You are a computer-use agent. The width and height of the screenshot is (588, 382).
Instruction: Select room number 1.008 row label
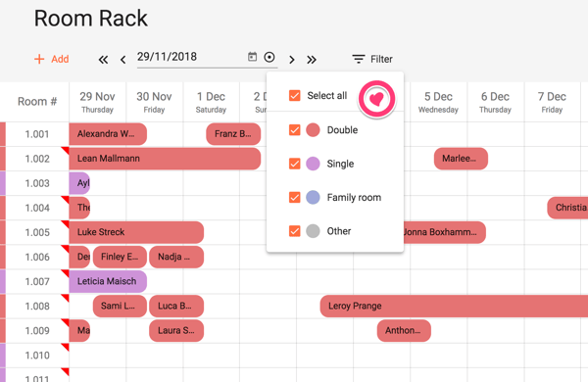37,307
